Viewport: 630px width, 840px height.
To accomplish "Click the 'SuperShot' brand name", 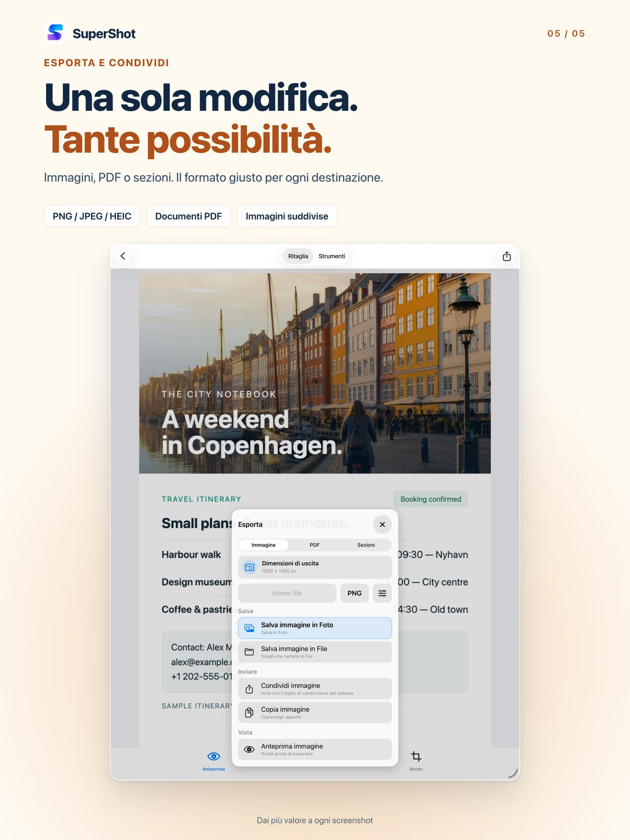I will tap(104, 34).
